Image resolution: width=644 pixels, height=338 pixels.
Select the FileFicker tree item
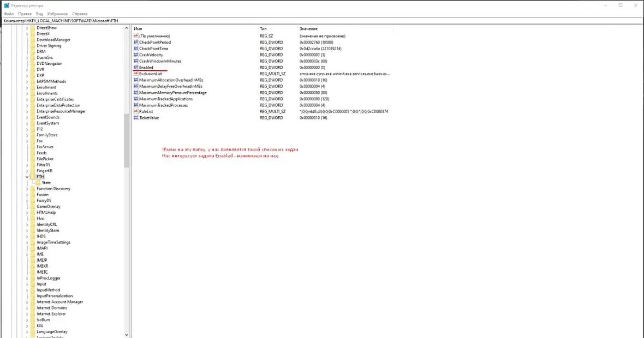(45, 159)
